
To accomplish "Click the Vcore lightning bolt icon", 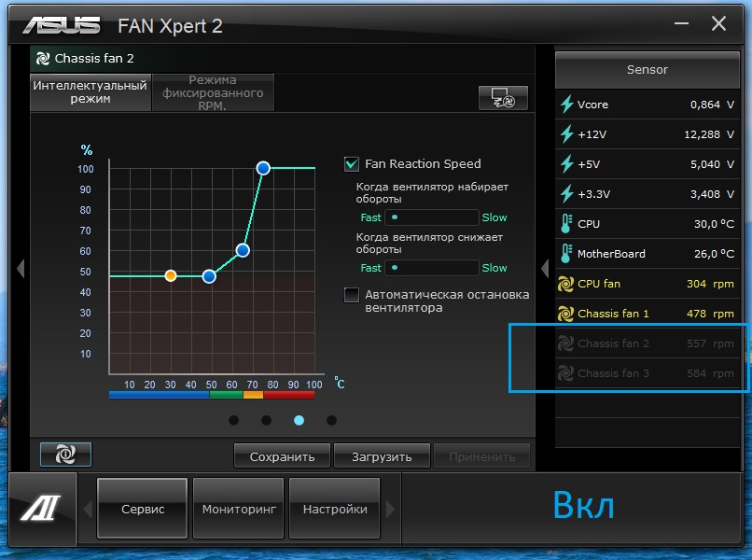I will [x=566, y=105].
